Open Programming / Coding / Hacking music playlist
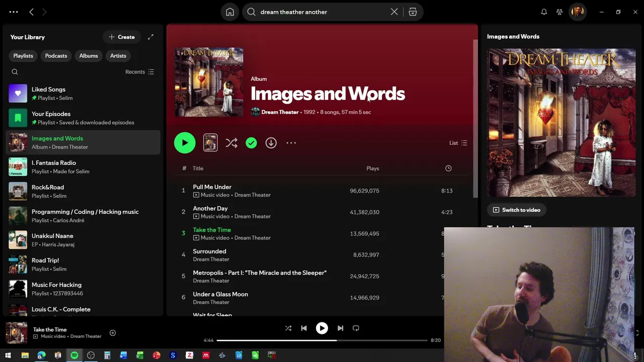Screen dimensions: 644x362 click(x=83, y=216)
